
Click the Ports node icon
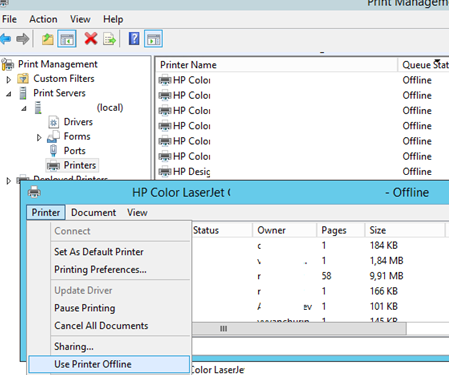click(53, 151)
